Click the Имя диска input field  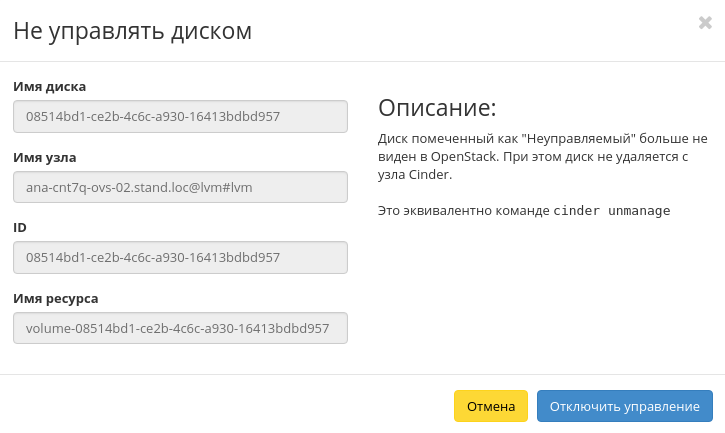(180, 116)
